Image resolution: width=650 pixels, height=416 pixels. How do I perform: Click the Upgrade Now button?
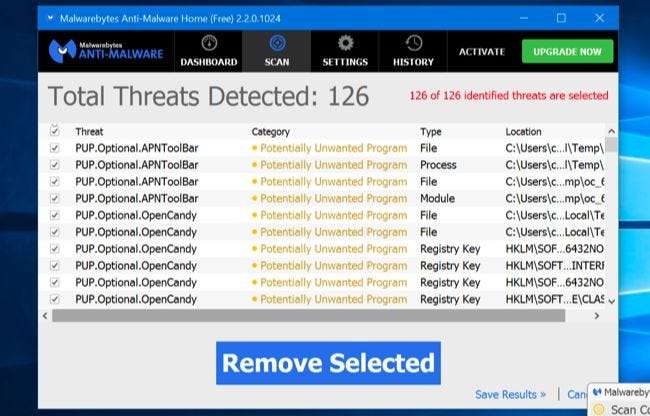(567, 51)
